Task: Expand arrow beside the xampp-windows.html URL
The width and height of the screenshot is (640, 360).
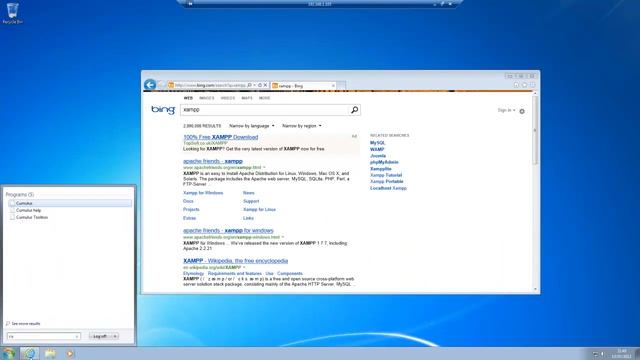Action: point(282,237)
